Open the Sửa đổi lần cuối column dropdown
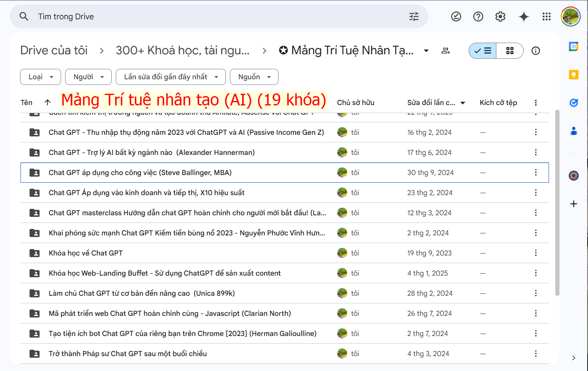The width and height of the screenshot is (588, 371). pos(463,103)
